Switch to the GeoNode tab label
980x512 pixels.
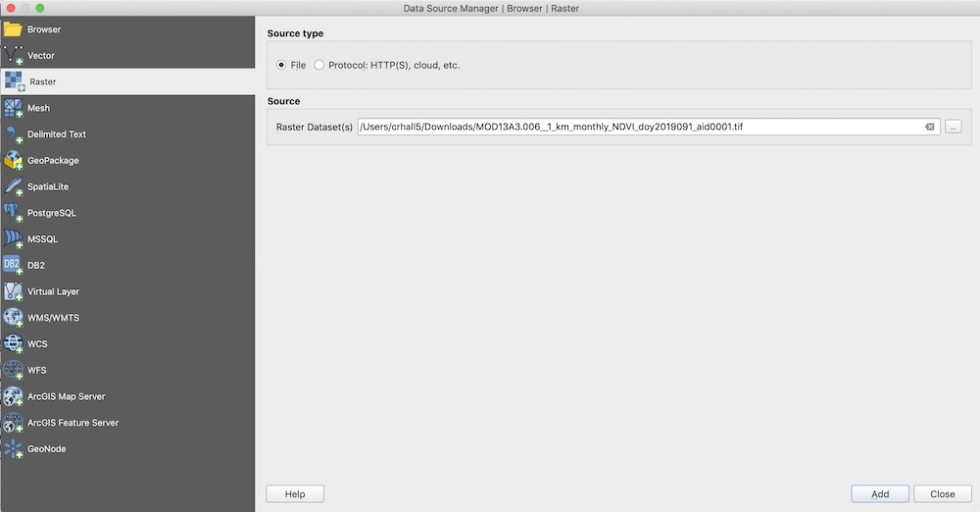46,449
